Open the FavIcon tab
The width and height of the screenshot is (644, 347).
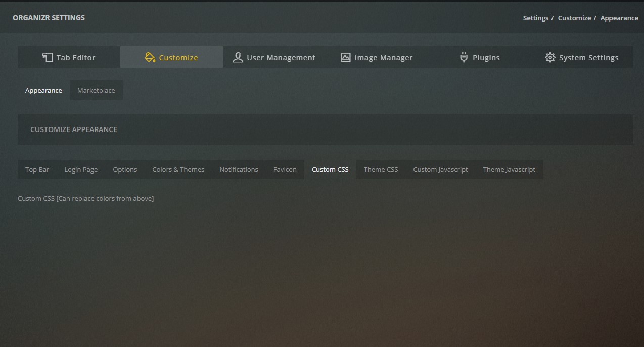(x=285, y=169)
